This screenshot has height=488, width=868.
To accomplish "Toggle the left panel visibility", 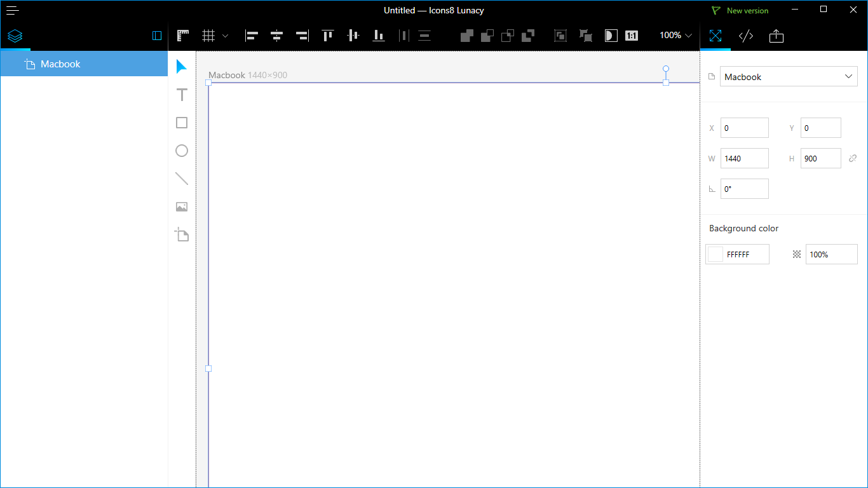I will [x=157, y=36].
